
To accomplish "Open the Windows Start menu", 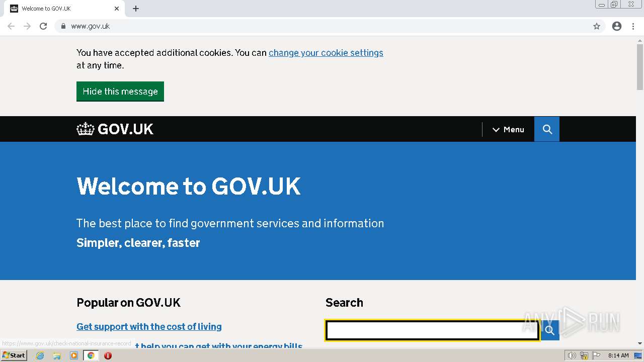I will 14,355.
